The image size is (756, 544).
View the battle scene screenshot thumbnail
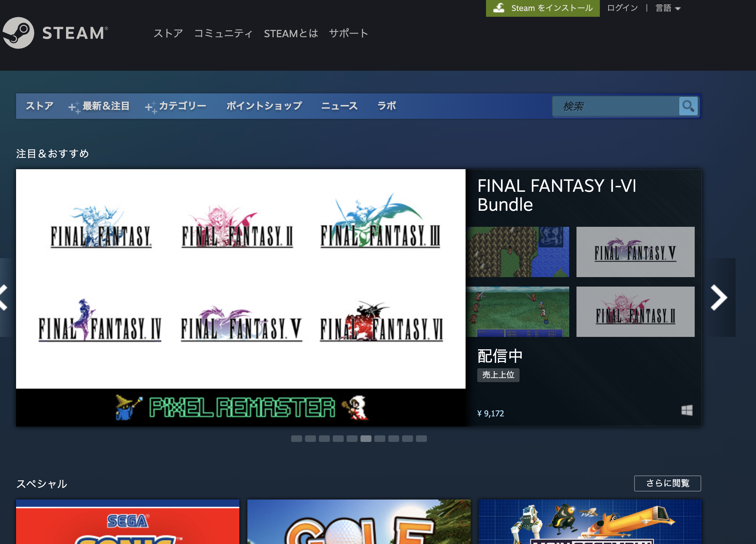click(518, 312)
